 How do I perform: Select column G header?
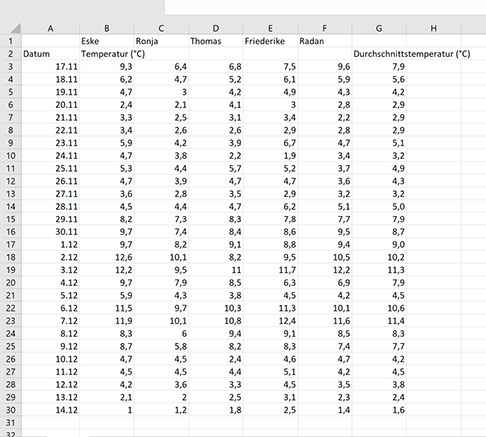point(379,29)
